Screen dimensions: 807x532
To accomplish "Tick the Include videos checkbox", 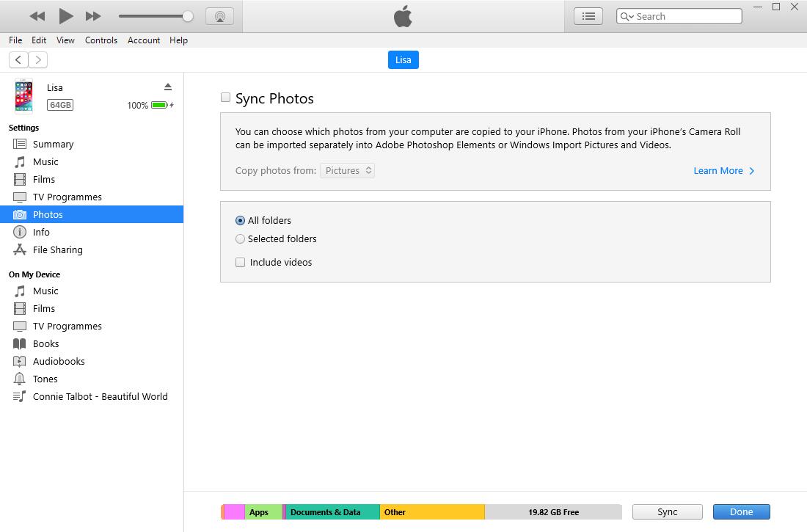I will click(241, 262).
